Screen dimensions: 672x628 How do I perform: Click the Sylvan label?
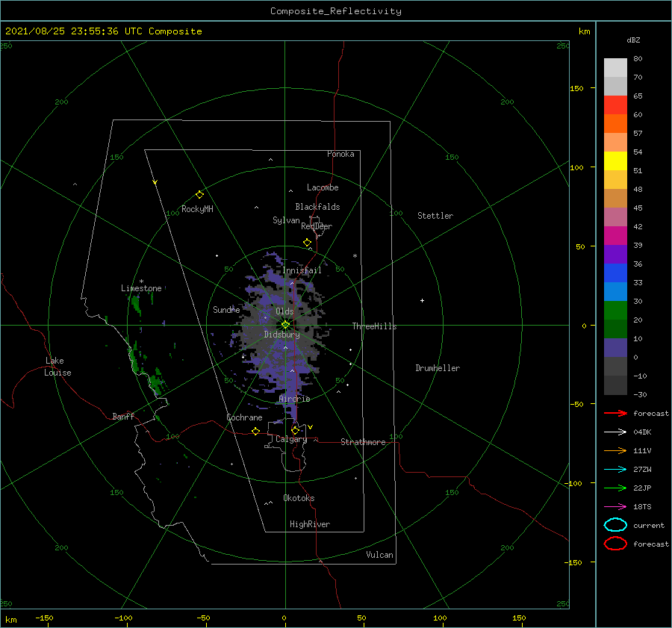(x=286, y=220)
